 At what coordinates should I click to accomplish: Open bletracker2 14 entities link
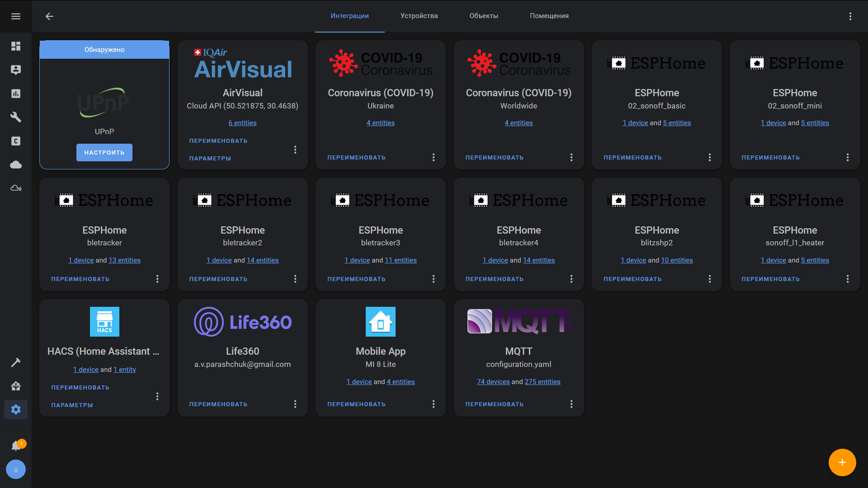pos(263,260)
